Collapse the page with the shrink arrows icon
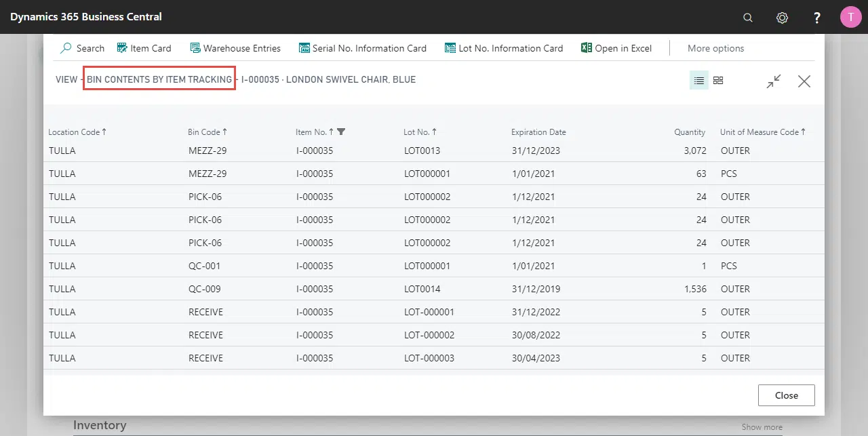 (774, 81)
